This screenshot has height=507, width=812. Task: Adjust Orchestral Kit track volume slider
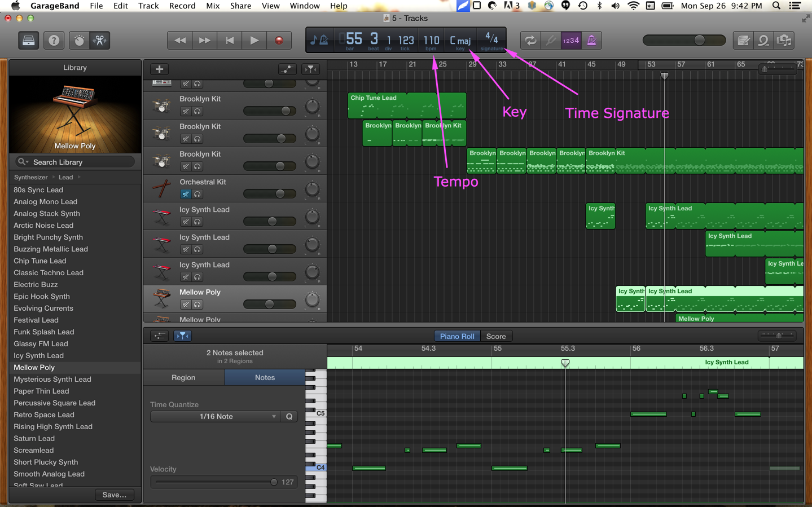pos(270,194)
